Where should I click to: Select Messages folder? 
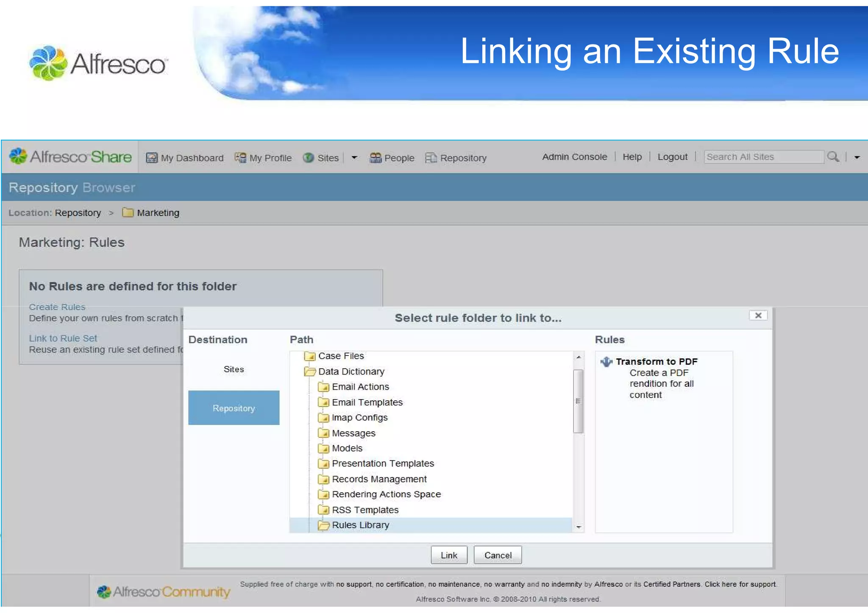click(353, 433)
